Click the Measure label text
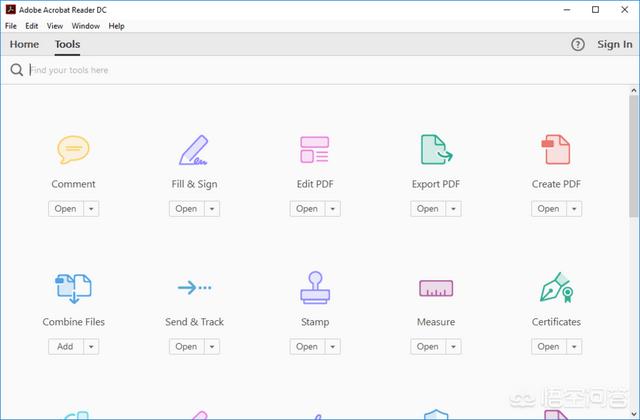 coord(436,322)
